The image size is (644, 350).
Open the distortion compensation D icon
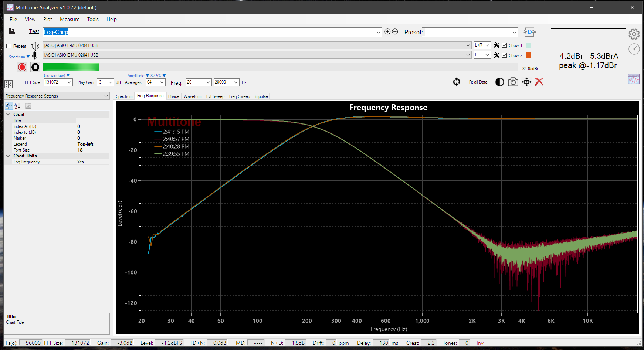tap(529, 32)
